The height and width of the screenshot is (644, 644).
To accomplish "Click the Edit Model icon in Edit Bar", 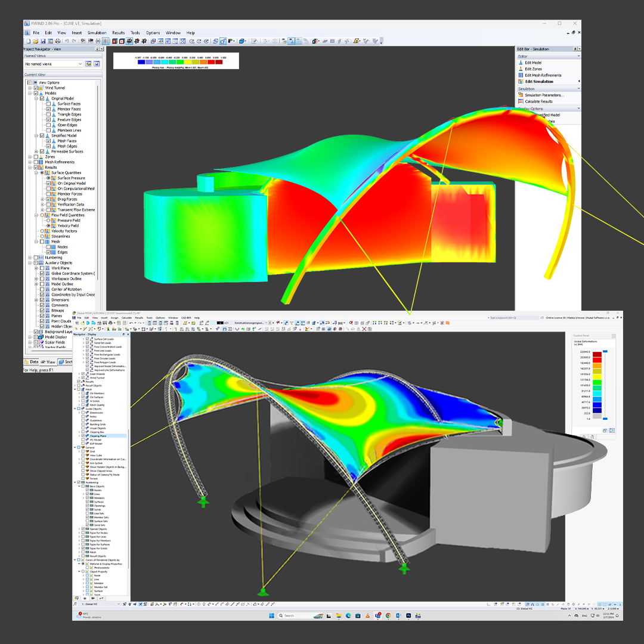I will [x=521, y=63].
